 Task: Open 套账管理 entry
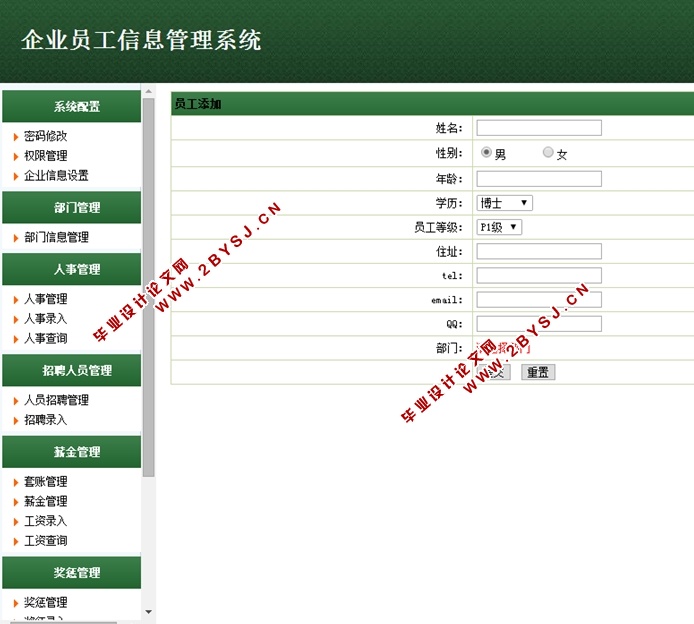45,481
